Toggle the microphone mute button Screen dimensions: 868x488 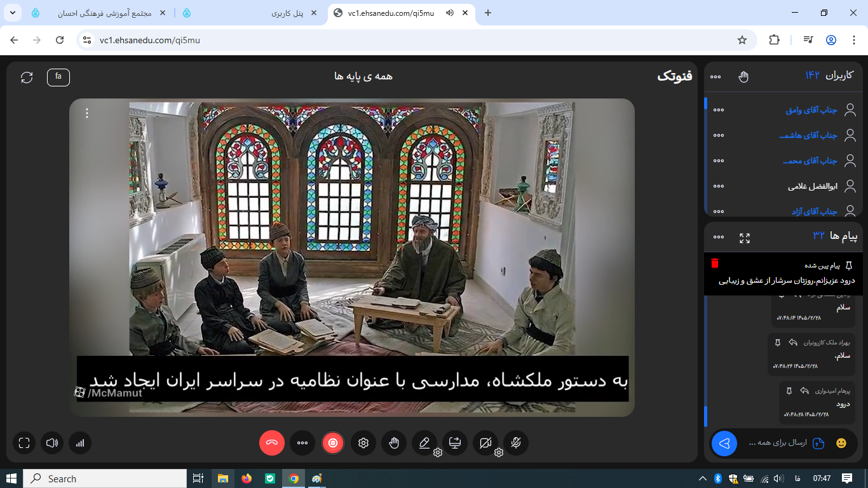(516, 443)
